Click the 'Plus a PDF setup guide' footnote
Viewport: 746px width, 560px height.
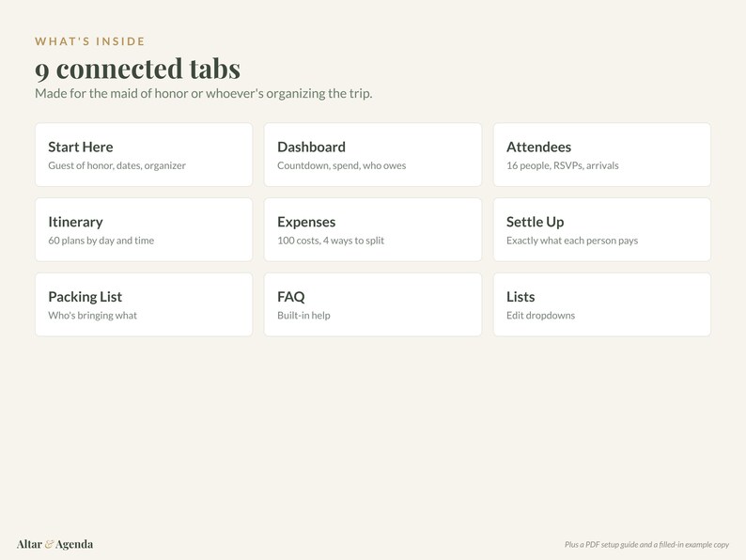click(x=646, y=545)
